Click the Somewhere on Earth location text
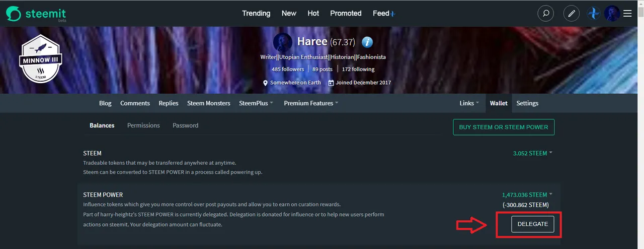Screen dimensions: 644x249 click(295, 83)
